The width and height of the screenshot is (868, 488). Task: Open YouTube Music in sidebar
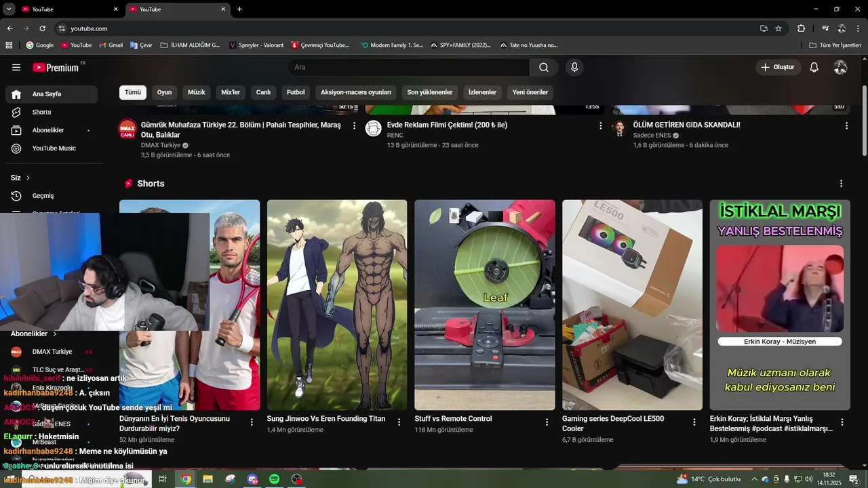tap(52, 148)
